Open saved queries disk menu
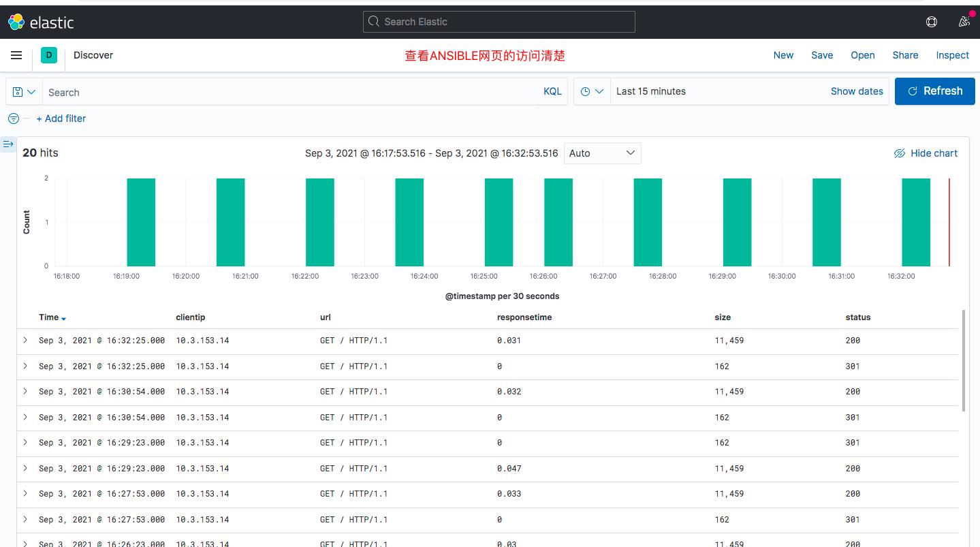 click(24, 91)
